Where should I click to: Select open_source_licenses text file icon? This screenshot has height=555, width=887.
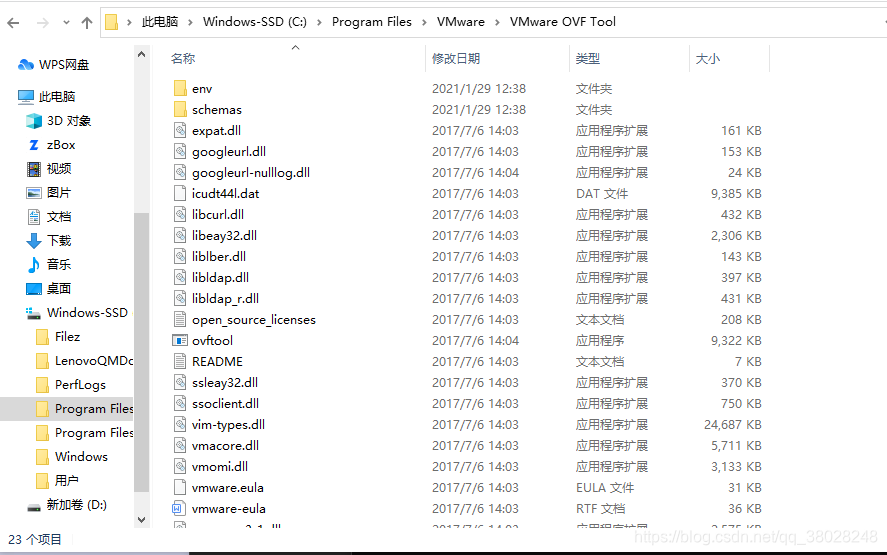pyautogui.click(x=180, y=319)
